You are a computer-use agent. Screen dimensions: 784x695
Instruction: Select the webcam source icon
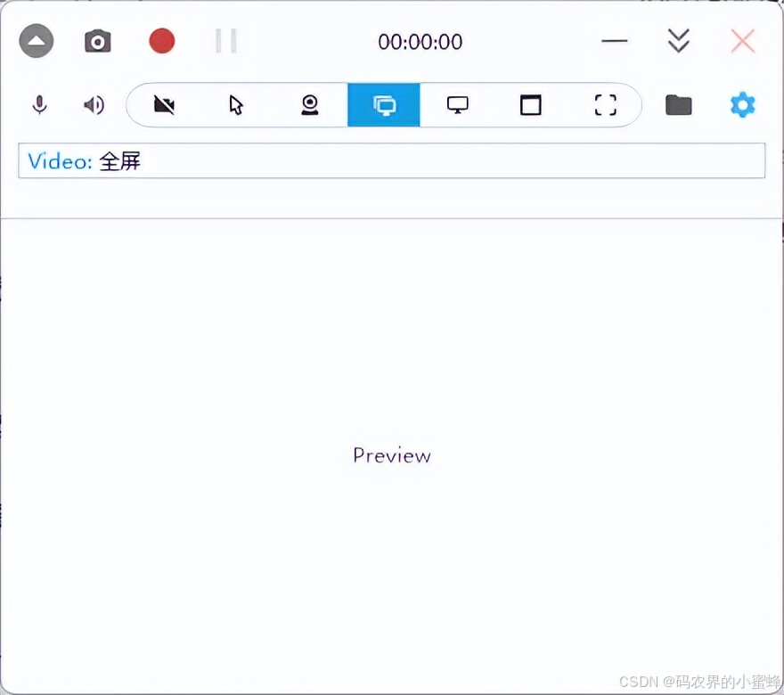(x=310, y=105)
